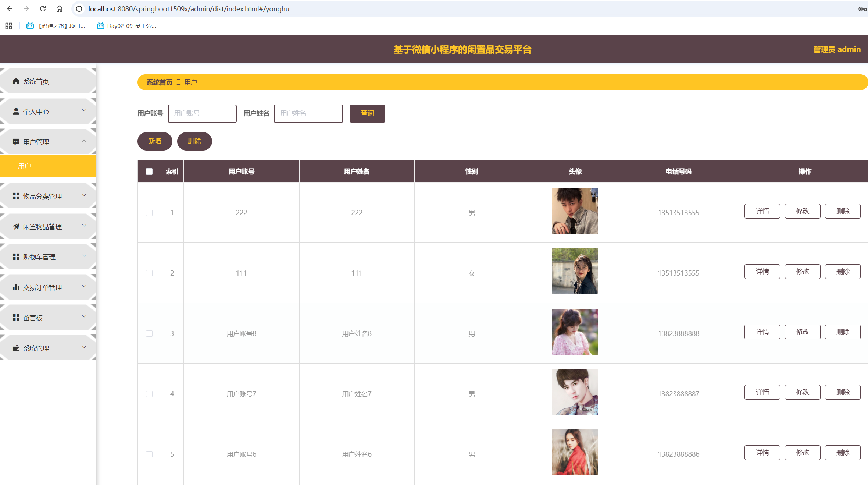Click the 新增 add button

155,141
